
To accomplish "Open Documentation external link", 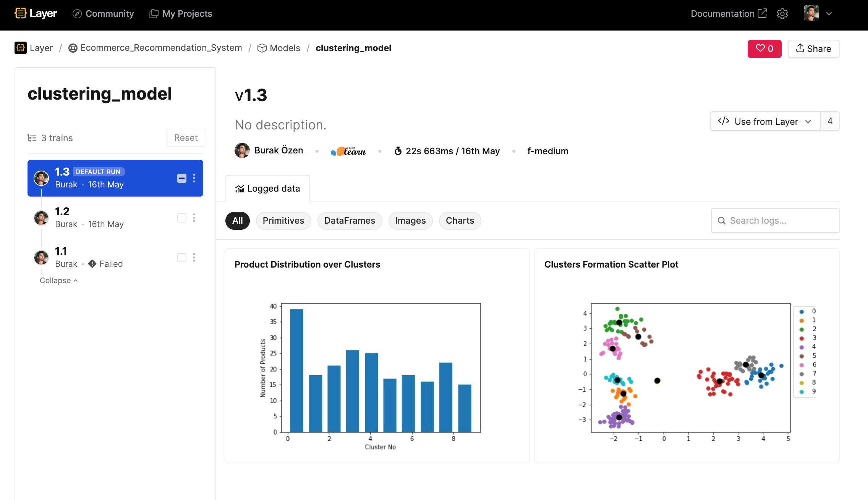I will click(x=729, y=14).
